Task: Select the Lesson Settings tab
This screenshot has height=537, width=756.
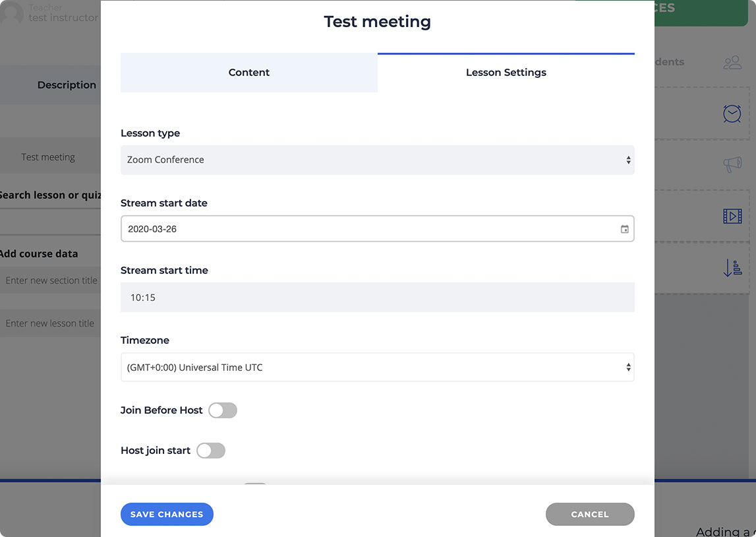Action: (506, 73)
